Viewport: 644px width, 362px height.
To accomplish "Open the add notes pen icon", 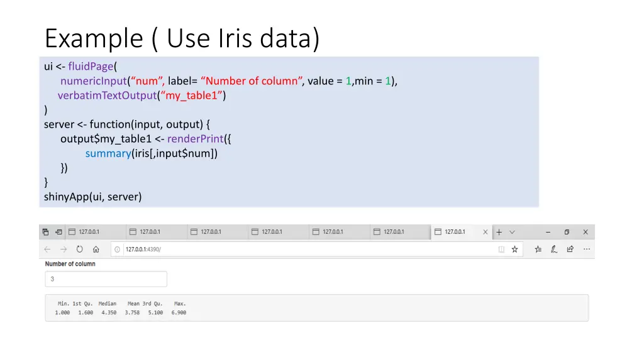I will (554, 249).
